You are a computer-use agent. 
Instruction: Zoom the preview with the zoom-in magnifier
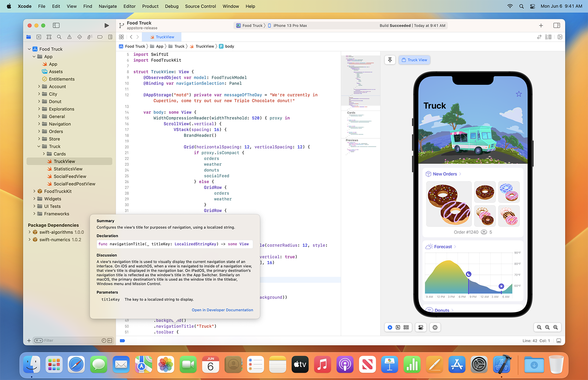556,327
